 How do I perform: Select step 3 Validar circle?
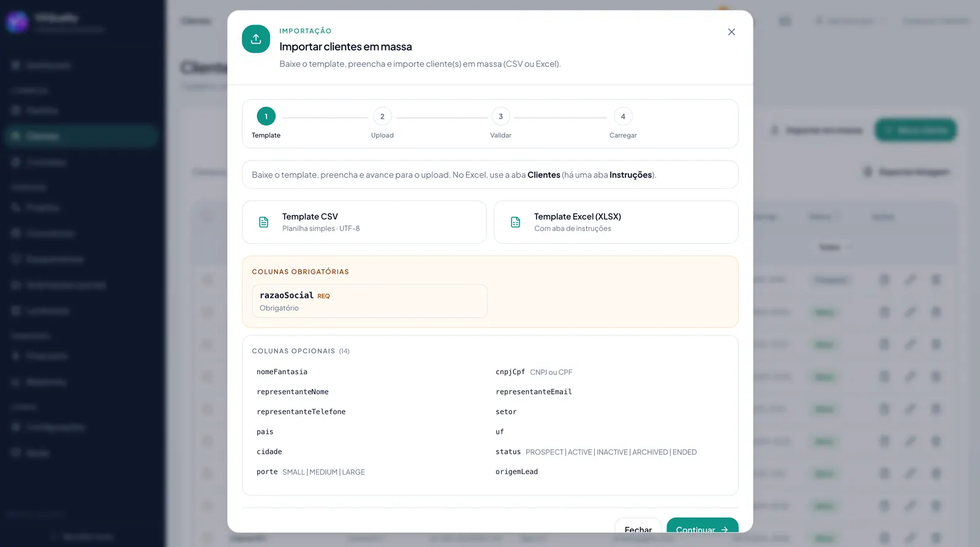[x=500, y=116]
